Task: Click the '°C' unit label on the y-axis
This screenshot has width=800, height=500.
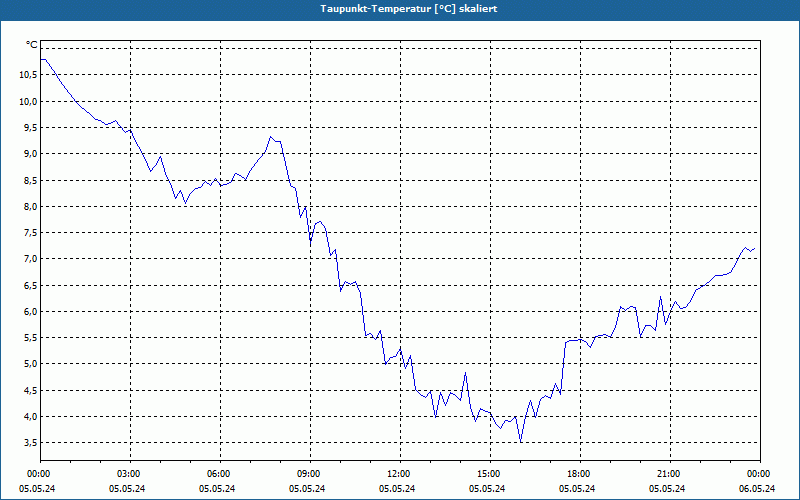Action: pos(31,45)
